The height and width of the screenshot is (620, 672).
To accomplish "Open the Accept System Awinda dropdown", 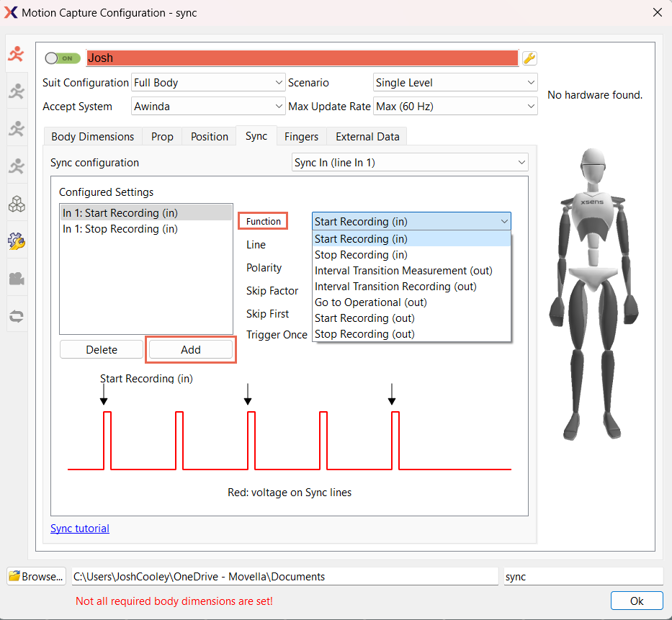I will (x=208, y=107).
